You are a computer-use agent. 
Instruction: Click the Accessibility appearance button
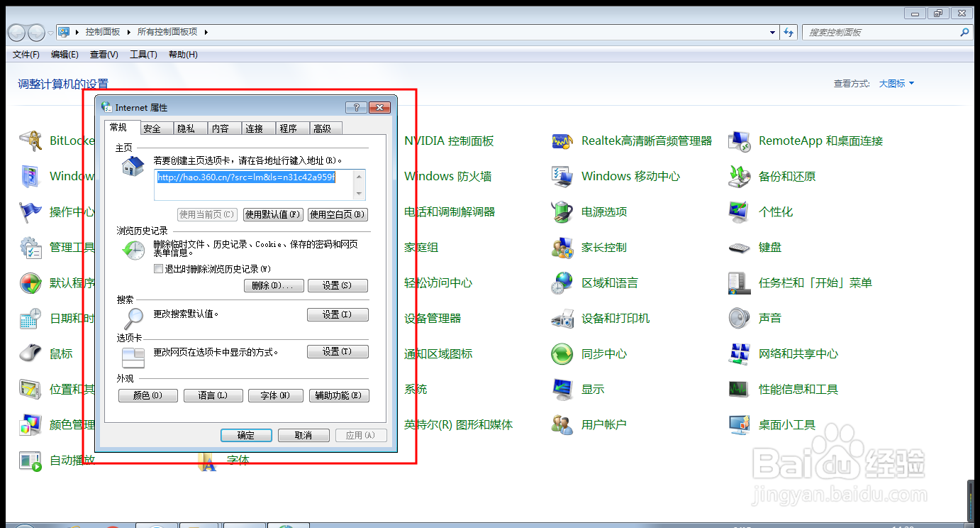[339, 395]
